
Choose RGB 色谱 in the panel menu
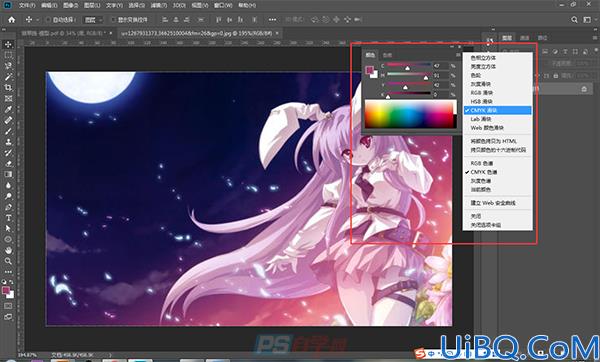click(x=497, y=163)
